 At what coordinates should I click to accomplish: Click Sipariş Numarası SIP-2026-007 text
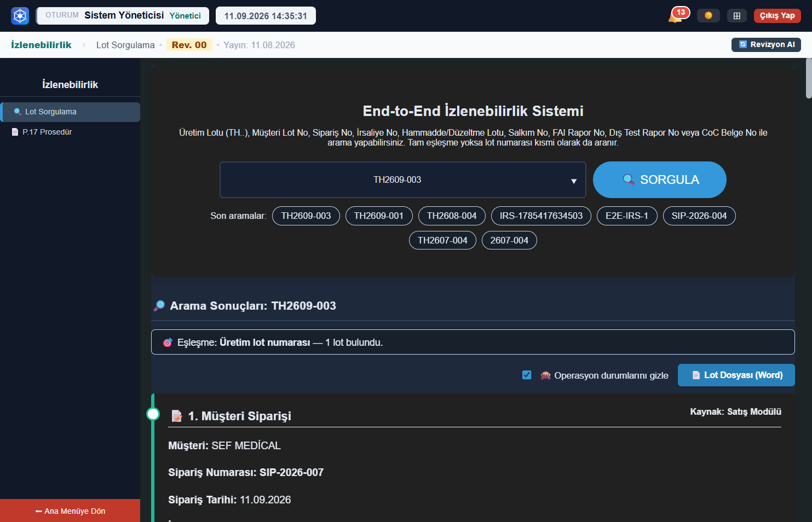(x=246, y=472)
